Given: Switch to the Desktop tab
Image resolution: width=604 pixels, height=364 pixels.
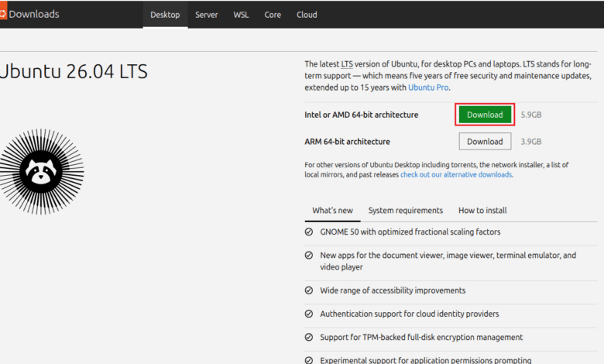Looking at the screenshot, I should [165, 15].
